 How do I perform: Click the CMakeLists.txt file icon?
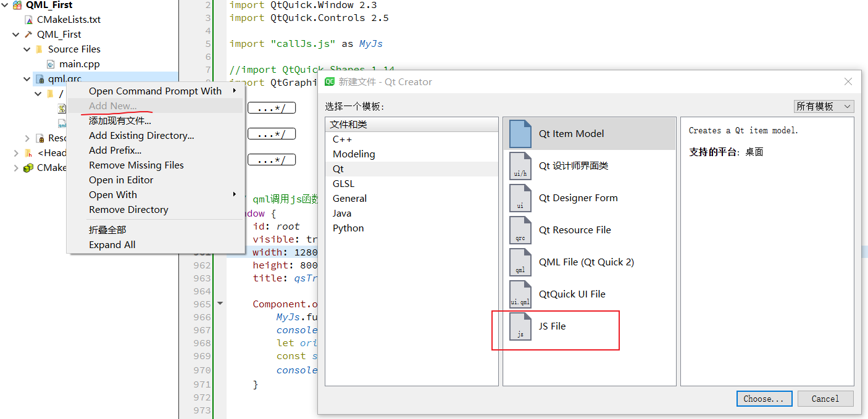[28, 20]
